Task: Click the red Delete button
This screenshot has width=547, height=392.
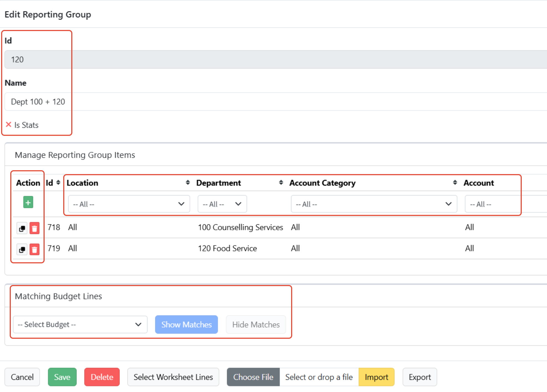Action: (x=102, y=377)
